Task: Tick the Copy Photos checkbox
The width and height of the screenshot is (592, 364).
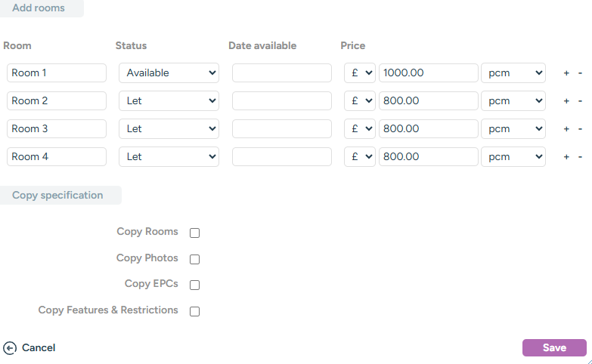Action: [x=194, y=259]
